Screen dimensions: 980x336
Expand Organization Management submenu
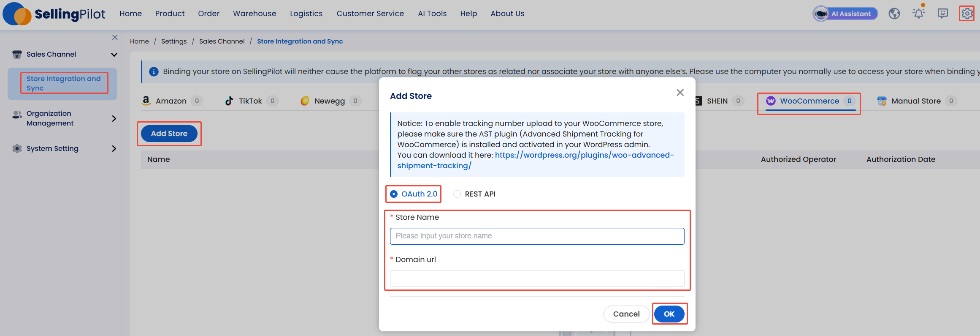[114, 118]
